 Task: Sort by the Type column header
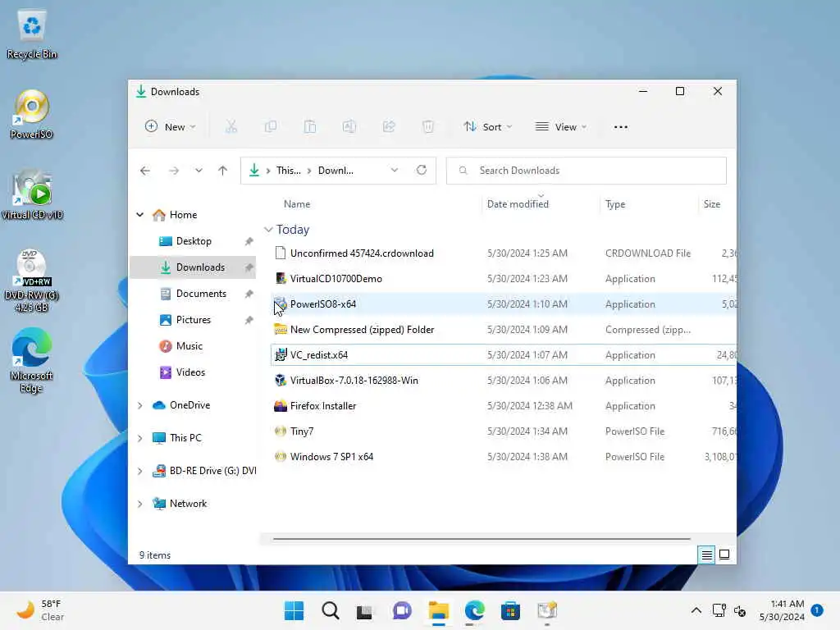point(615,204)
